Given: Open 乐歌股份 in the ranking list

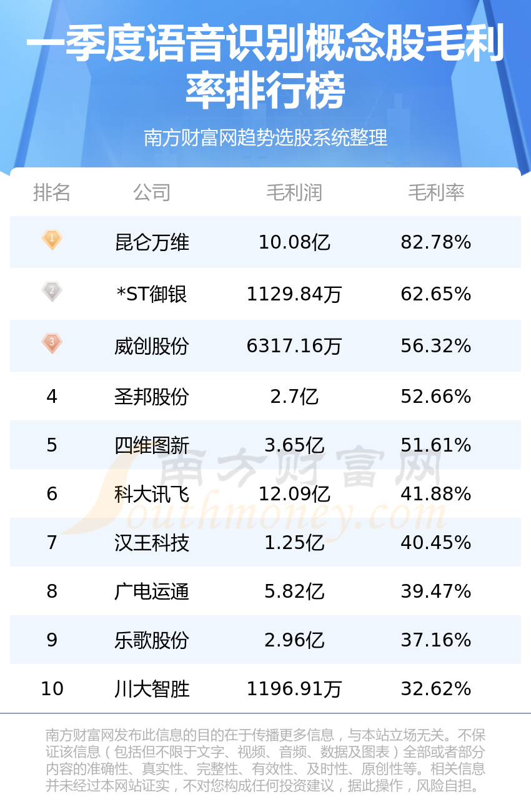Looking at the screenshot, I should coord(152,640).
